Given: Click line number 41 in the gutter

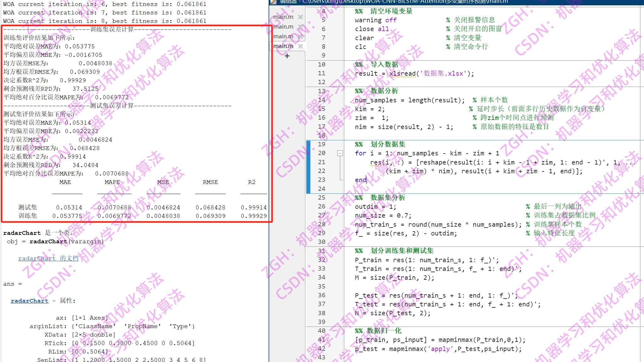Looking at the screenshot, I should click(x=321, y=339).
